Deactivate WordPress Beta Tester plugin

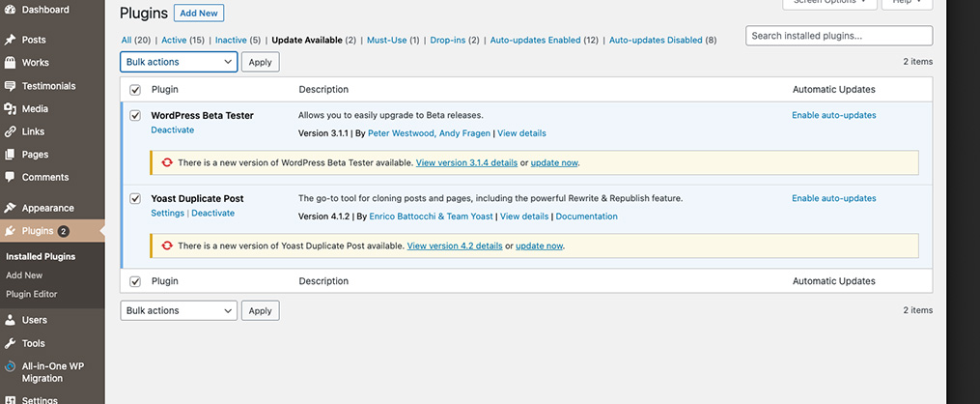pos(173,130)
